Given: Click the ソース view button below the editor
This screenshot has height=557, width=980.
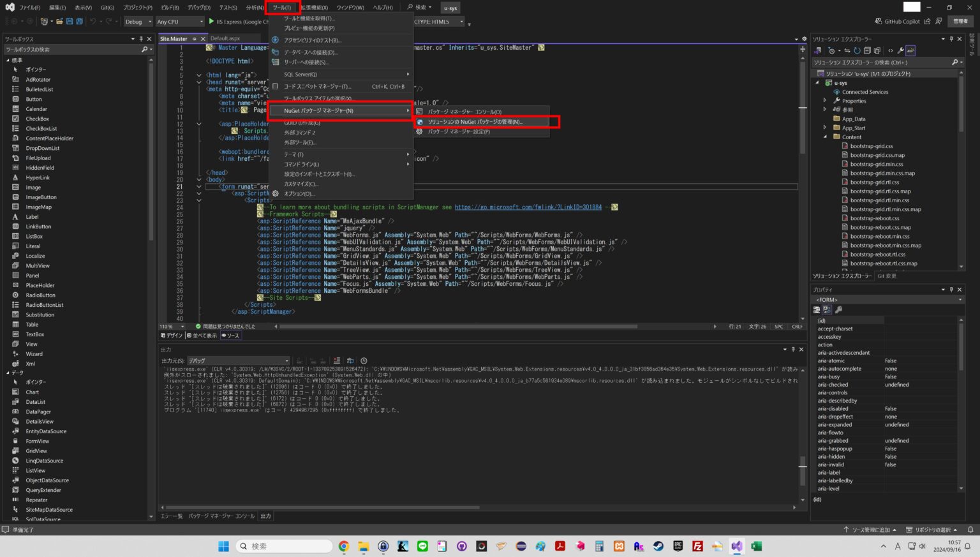Looking at the screenshot, I should point(230,336).
